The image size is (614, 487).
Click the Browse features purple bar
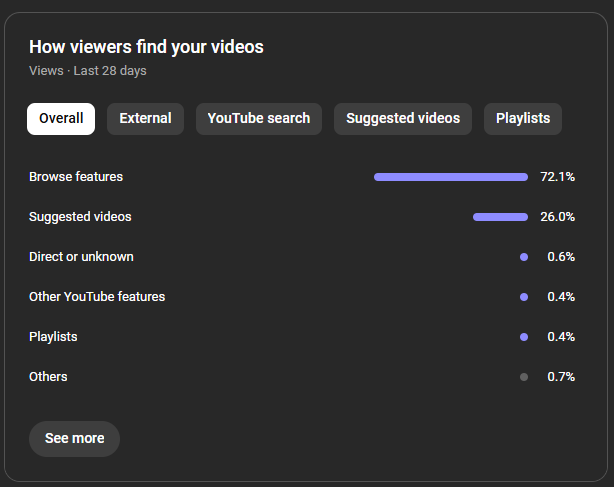click(451, 177)
